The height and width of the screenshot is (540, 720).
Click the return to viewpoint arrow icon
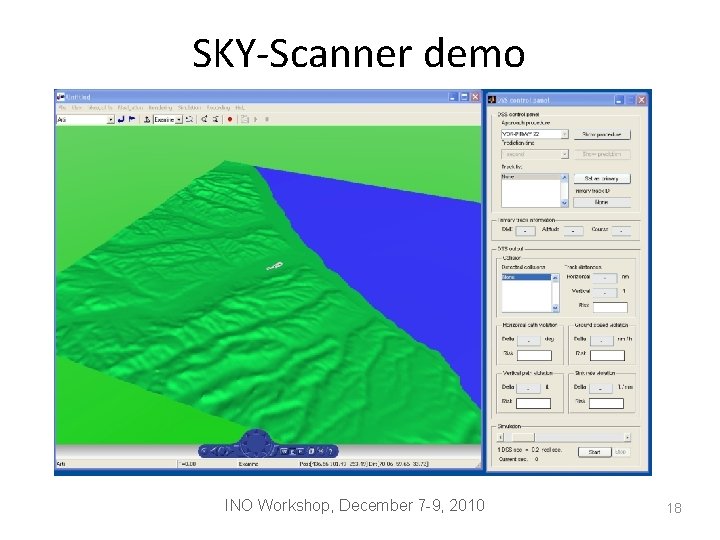click(x=121, y=119)
